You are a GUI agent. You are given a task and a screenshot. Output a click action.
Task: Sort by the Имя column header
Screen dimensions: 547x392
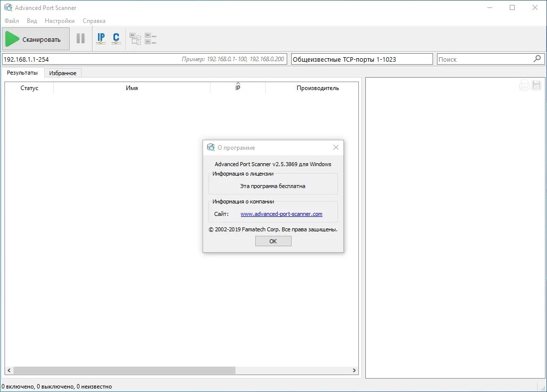(132, 88)
